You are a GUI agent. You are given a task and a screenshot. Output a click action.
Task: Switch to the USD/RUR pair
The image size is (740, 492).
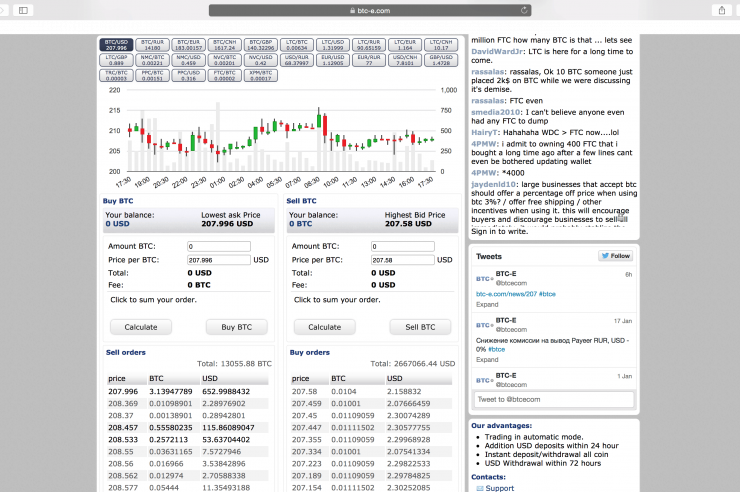pyautogui.click(x=296, y=60)
